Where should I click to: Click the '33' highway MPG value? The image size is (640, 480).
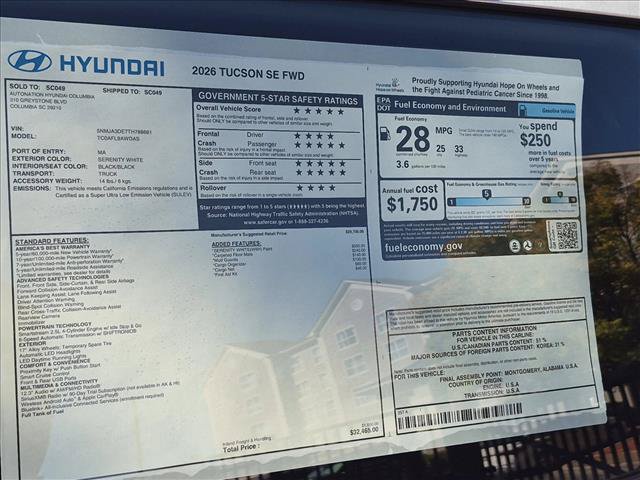click(x=459, y=149)
